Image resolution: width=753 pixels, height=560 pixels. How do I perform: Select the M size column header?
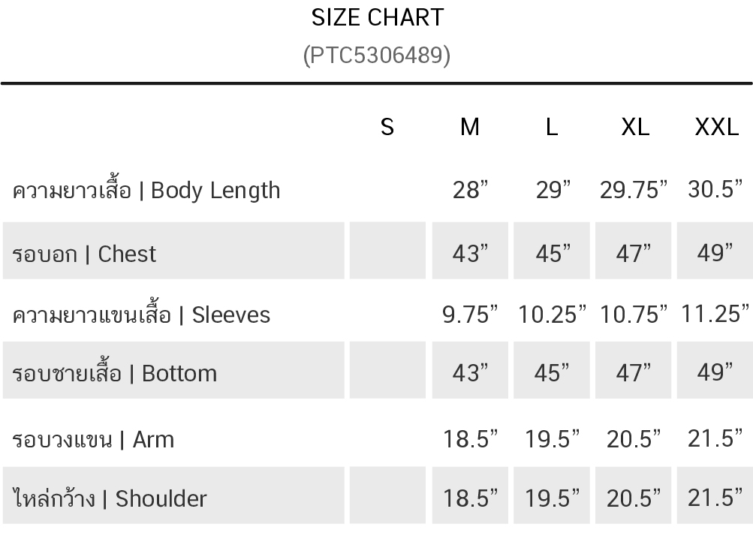(x=470, y=128)
